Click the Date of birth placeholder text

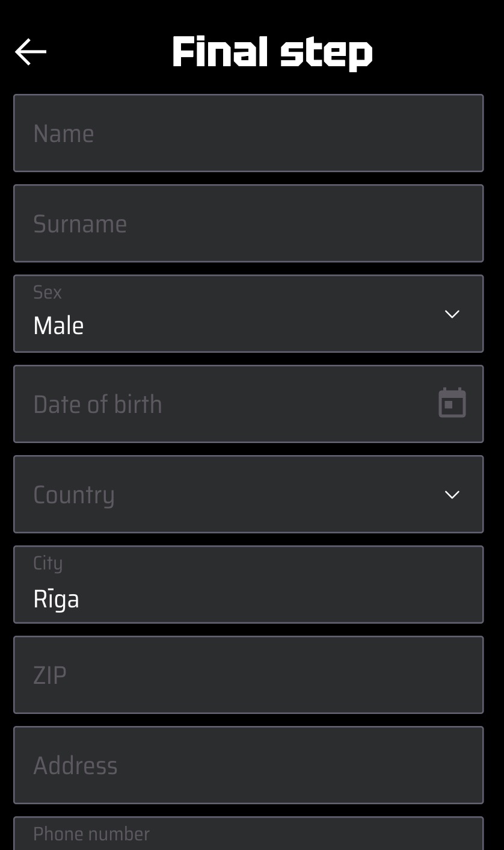[97, 405]
